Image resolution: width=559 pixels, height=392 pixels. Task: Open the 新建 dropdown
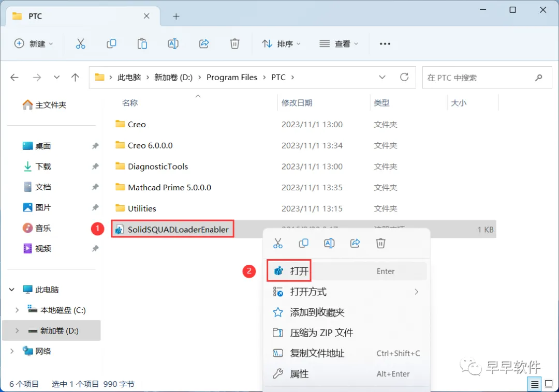click(x=34, y=44)
